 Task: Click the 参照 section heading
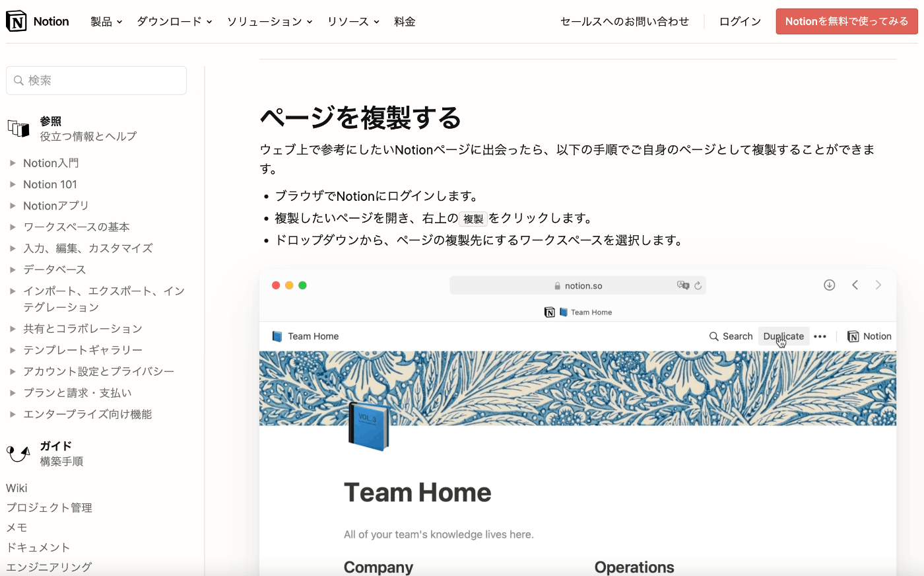(x=50, y=121)
